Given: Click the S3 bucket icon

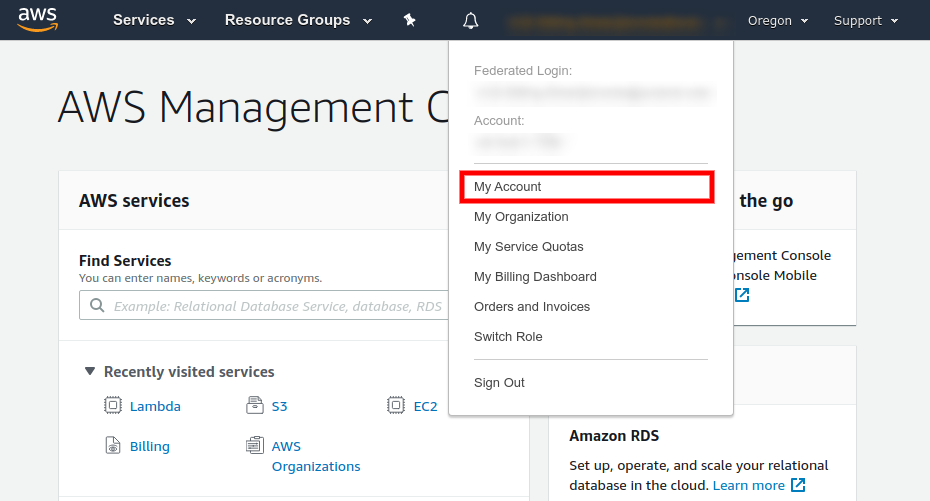Looking at the screenshot, I should [x=254, y=406].
